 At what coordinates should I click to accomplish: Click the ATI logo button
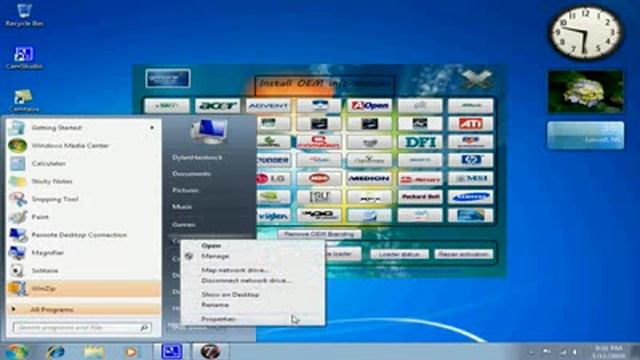(470, 124)
